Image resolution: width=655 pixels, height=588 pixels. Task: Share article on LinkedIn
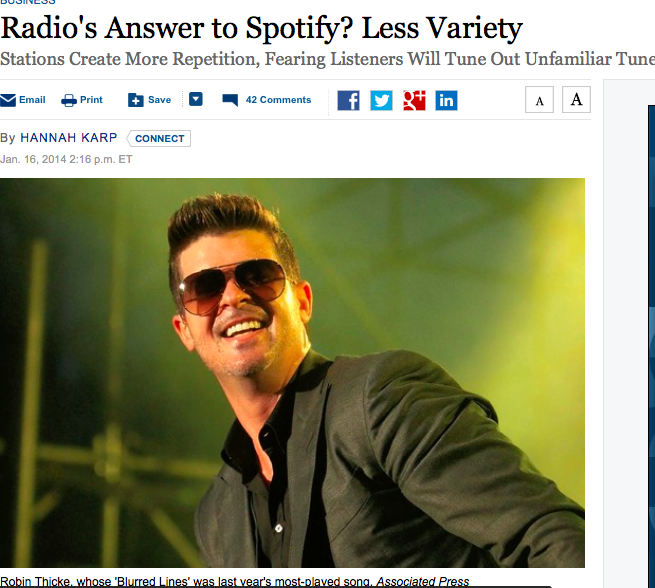pos(447,100)
